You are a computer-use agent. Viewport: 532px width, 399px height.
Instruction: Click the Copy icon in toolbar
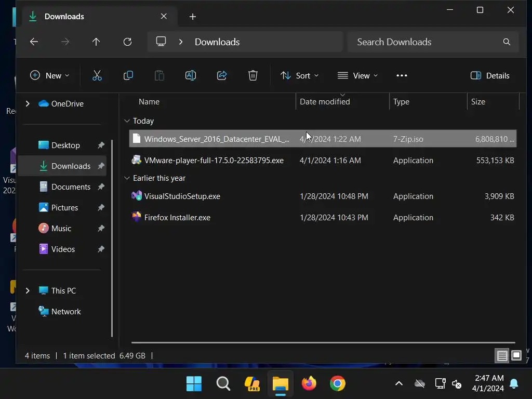tap(128, 75)
